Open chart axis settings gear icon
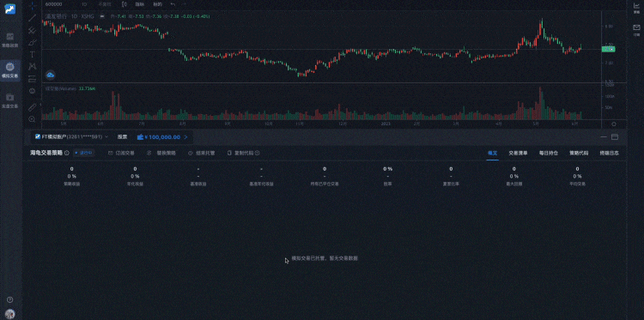Screen dimensions: 644x320 pyautogui.click(x=614, y=124)
